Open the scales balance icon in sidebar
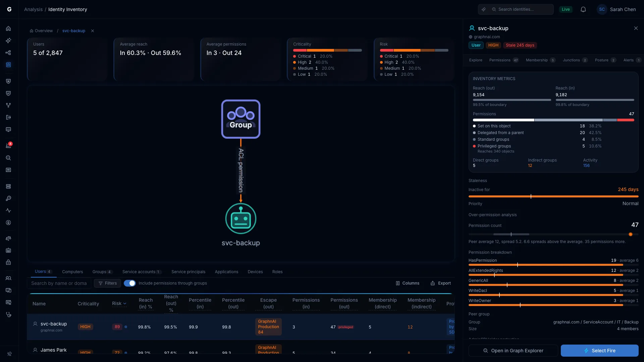 8,238
